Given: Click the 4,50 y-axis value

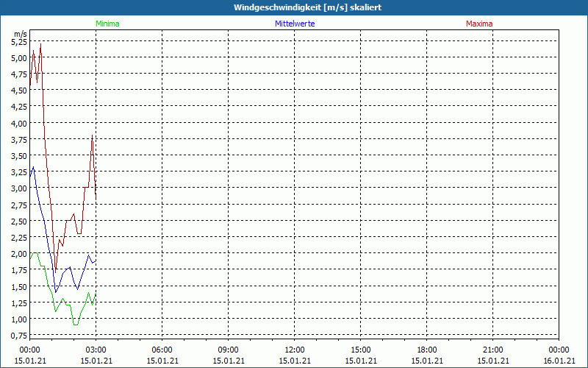Looking at the screenshot, I should coord(19,91).
